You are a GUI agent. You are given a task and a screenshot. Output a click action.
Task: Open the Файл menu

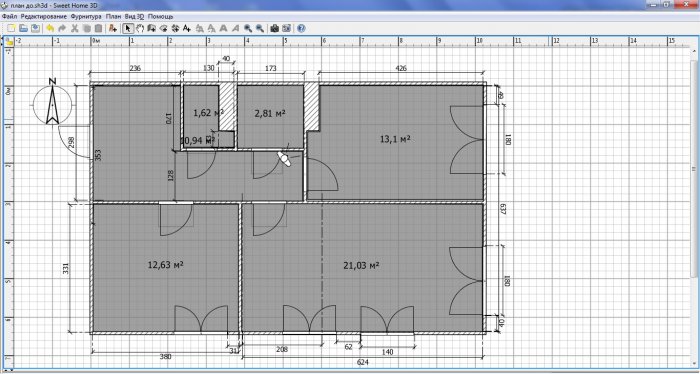(x=9, y=17)
